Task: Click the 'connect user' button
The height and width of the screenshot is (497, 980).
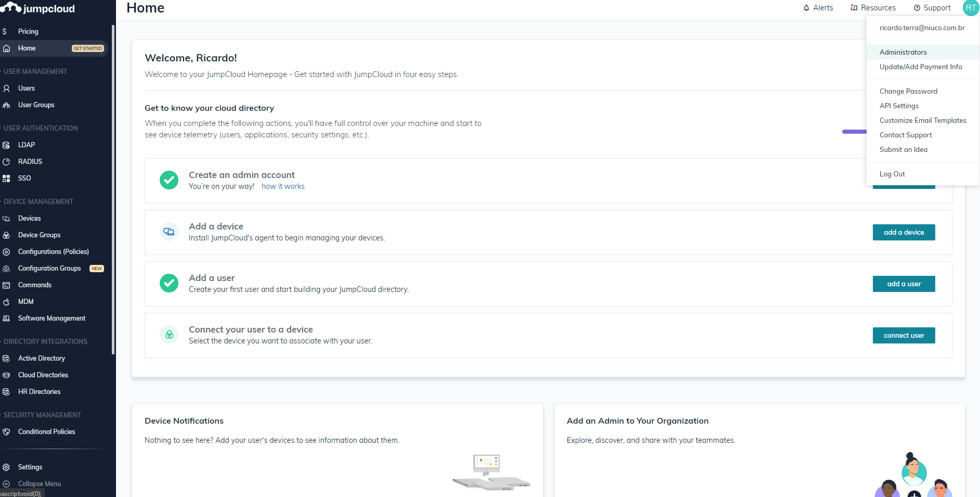Action: (x=904, y=336)
